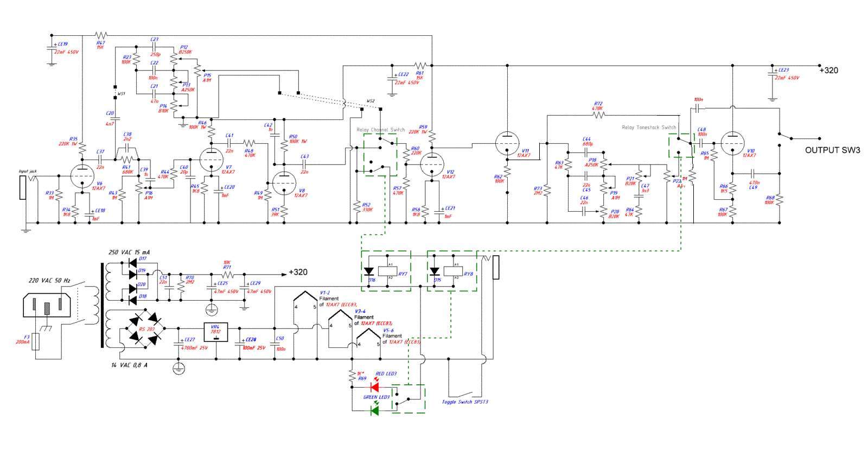Click the "R35 220K 1W" label

point(68,141)
